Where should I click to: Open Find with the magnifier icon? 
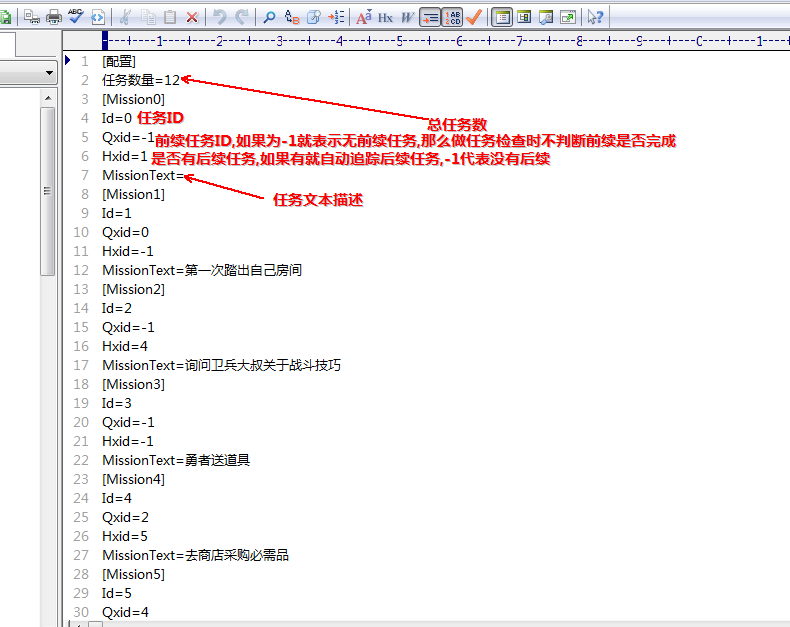point(270,18)
